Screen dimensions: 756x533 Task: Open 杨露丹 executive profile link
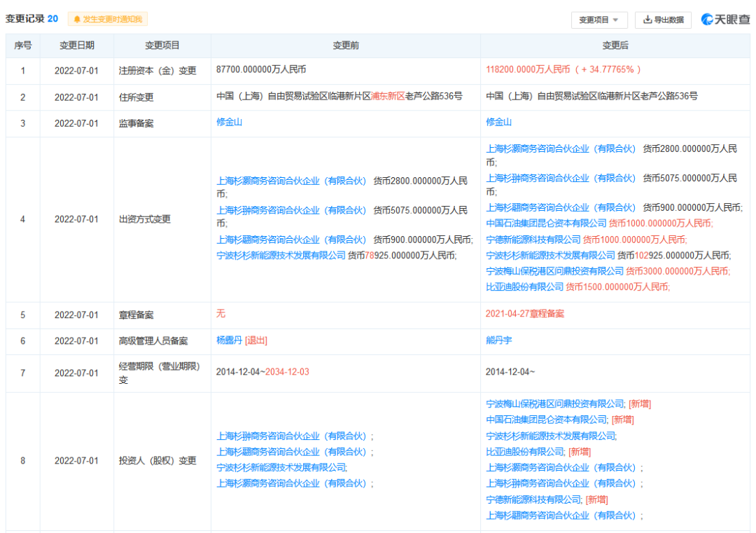click(x=229, y=340)
